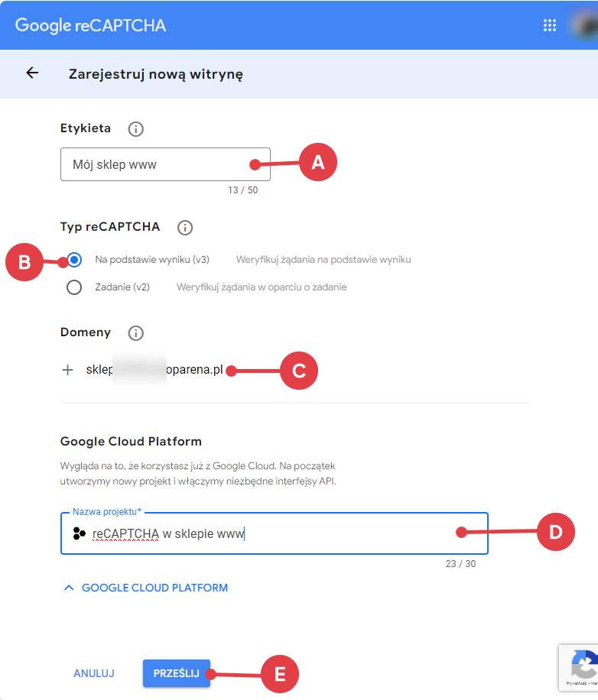Click the project icon in Nazwa projektu field
This screenshot has width=598, height=700.
79,533
